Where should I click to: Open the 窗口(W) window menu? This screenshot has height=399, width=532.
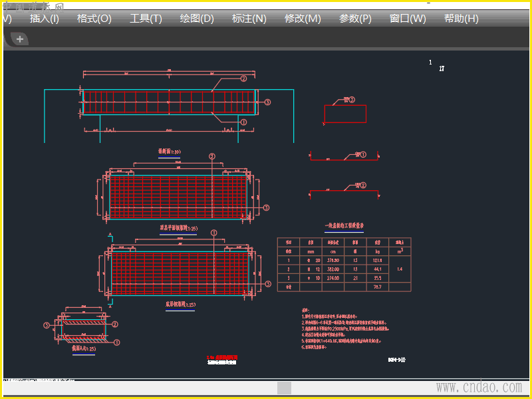[x=408, y=19]
